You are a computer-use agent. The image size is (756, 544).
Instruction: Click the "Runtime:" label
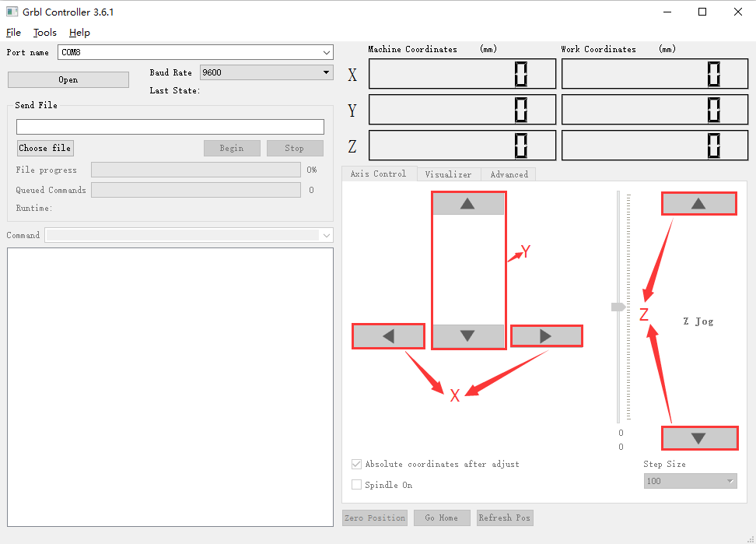click(x=33, y=209)
